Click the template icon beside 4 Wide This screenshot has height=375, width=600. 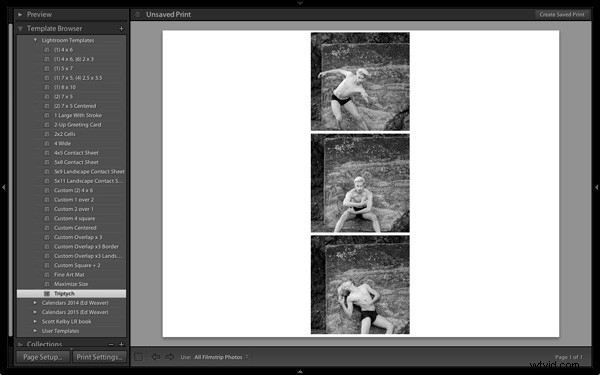47,143
